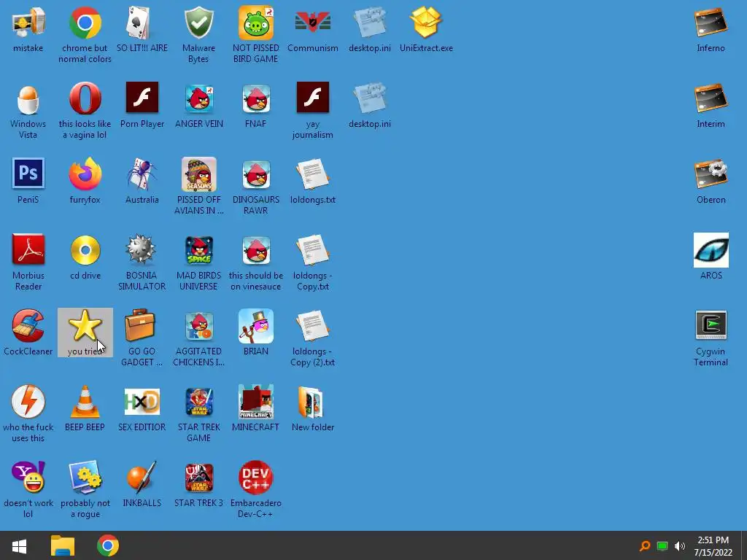The height and width of the screenshot is (560, 747).
Task: Select the 'you tried' star icon
Action: pyautogui.click(x=85, y=326)
